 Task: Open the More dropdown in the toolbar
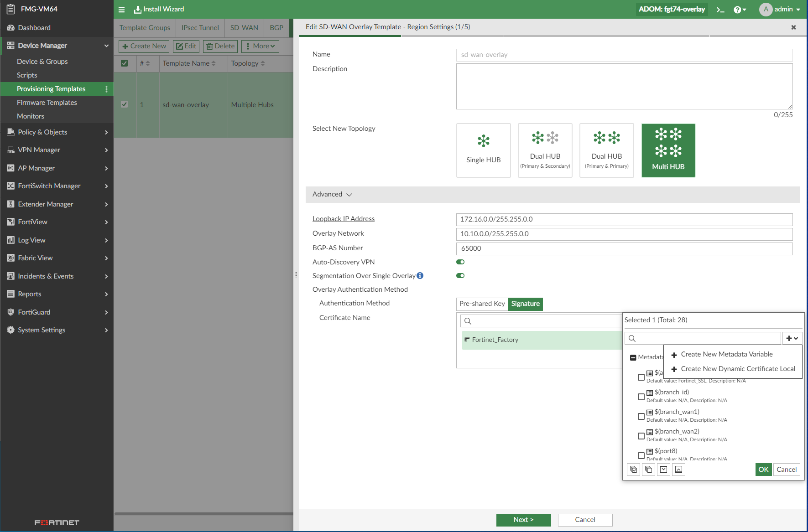(260, 46)
